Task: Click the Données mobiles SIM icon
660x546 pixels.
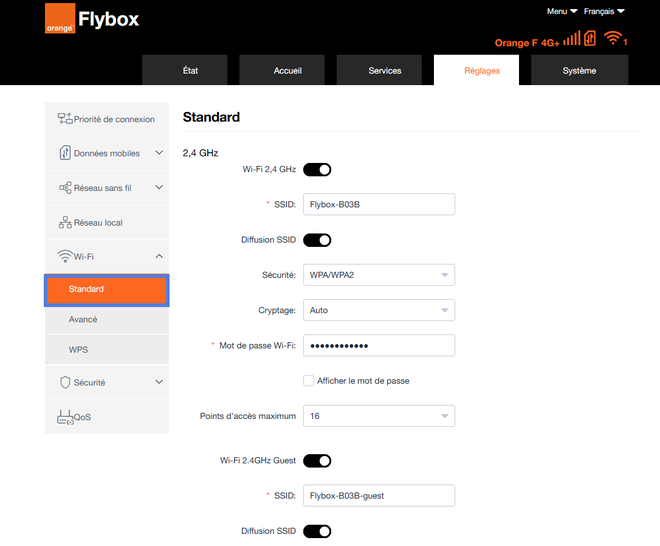Action: [65, 153]
